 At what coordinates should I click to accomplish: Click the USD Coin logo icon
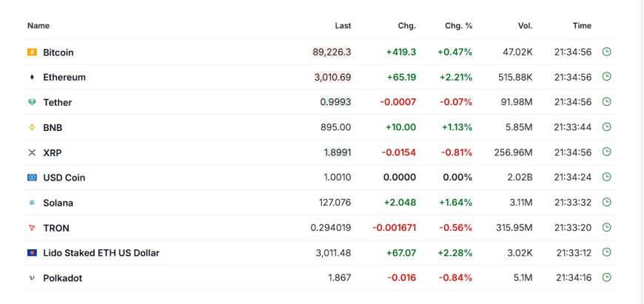[32, 178]
